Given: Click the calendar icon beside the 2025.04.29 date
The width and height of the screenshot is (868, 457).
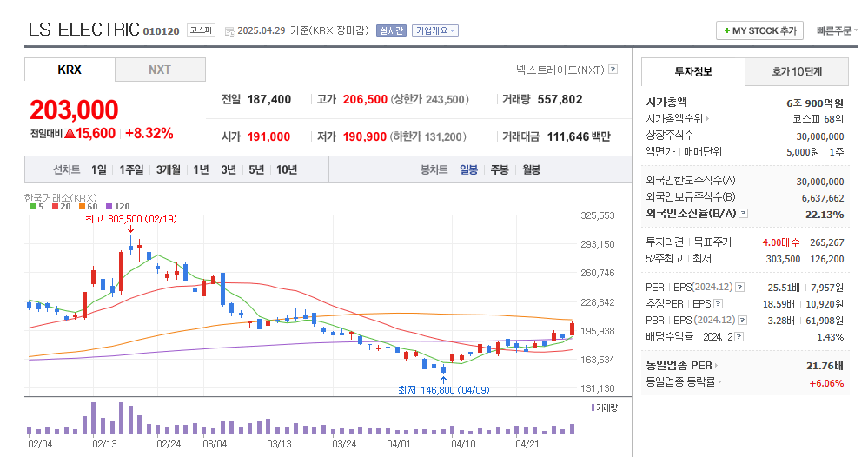Looking at the screenshot, I should coord(229,31).
